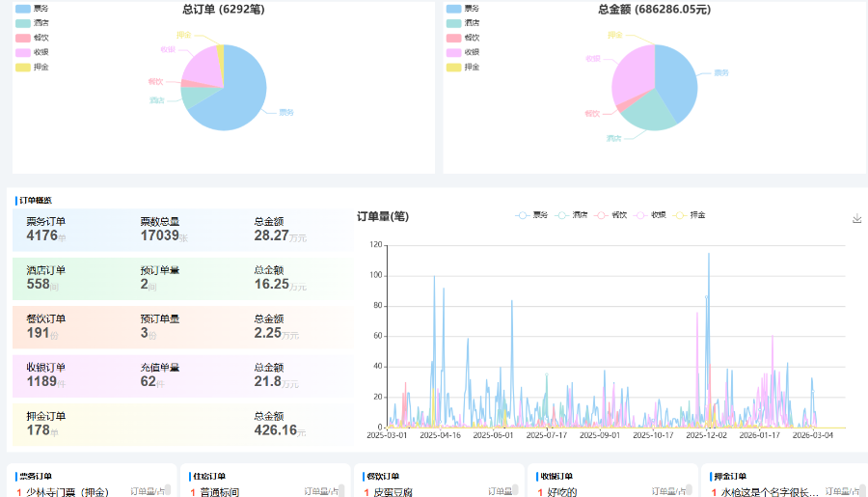Click 票务 总金额 value 28.27万元

(280, 235)
